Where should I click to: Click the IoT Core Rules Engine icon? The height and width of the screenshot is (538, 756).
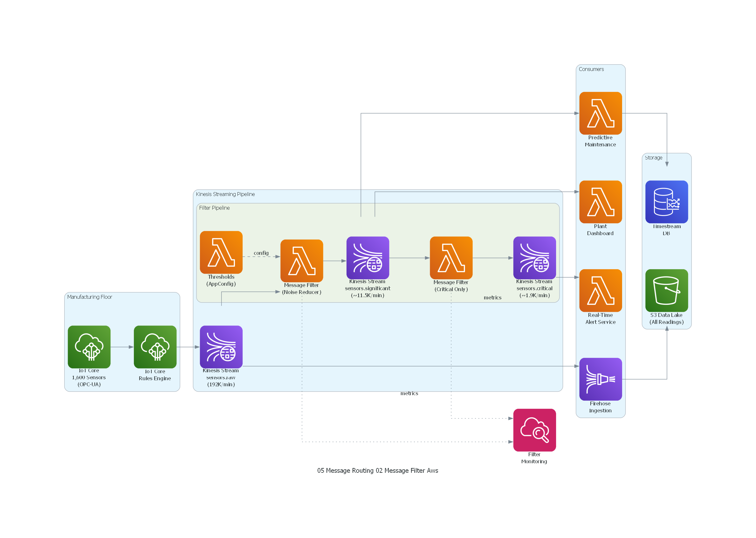click(155, 347)
